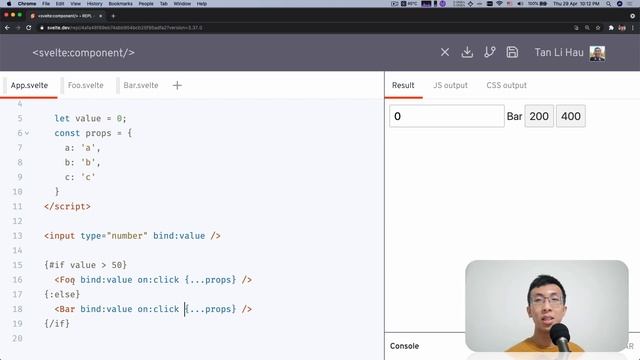Image resolution: width=640 pixels, height=360 pixels.
Task: Click '{#if value > 50}' code line
Action: click(86, 265)
